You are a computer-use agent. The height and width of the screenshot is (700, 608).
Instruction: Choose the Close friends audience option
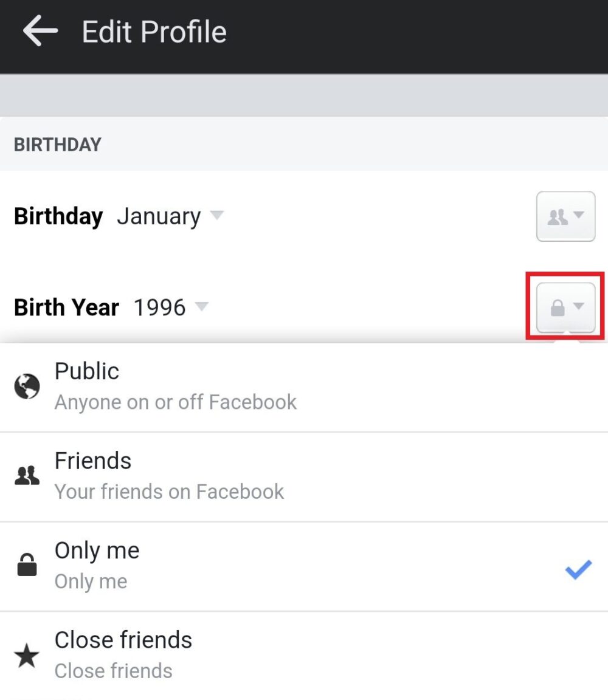point(123,654)
